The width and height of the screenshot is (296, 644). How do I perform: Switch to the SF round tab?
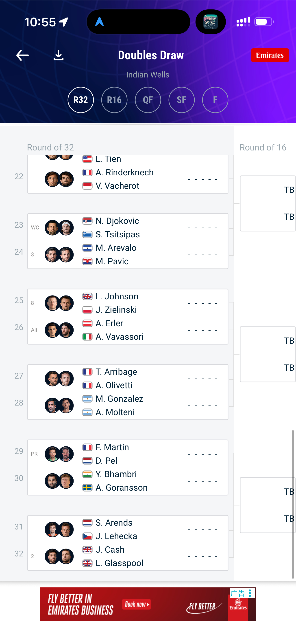pyautogui.click(x=181, y=100)
